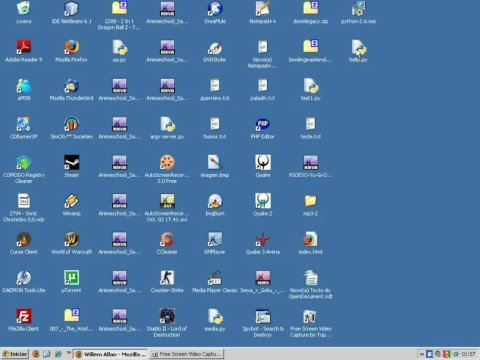Launch Notepad++ from the desktop
The width and height of the screenshot is (480, 360).
263,12
